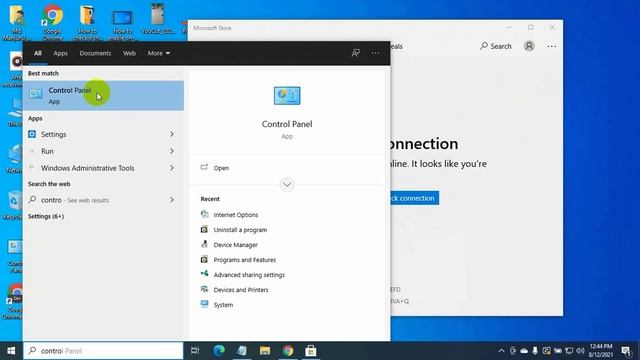Switch to the Web search tab
Viewport: 640px width, 360px height.
pyautogui.click(x=129, y=53)
